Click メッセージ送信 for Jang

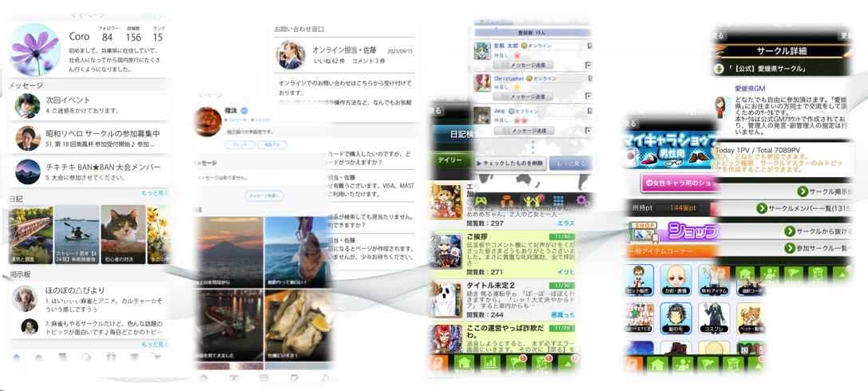(x=522, y=131)
